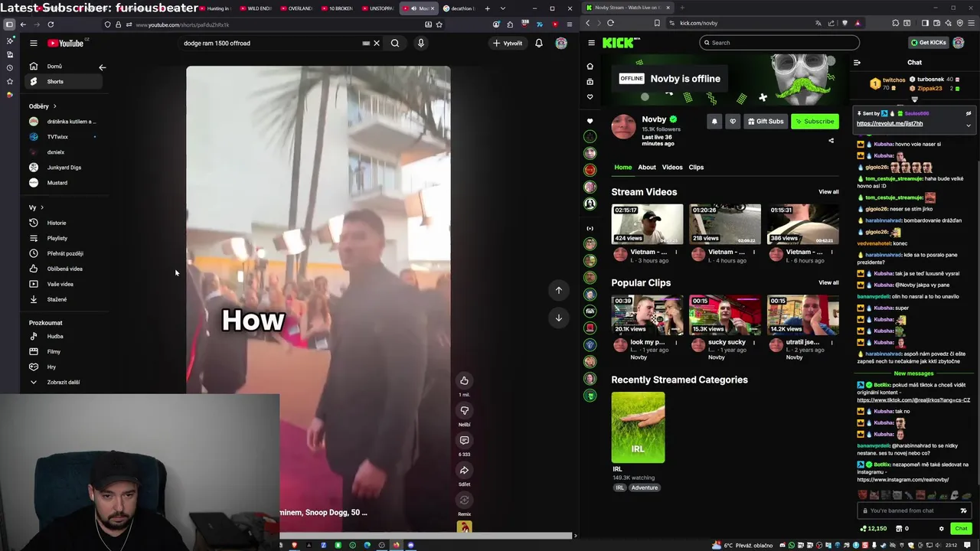Image resolution: width=980 pixels, height=551 pixels.
Task: Open the YouTube hamburger menu
Action: [34, 43]
